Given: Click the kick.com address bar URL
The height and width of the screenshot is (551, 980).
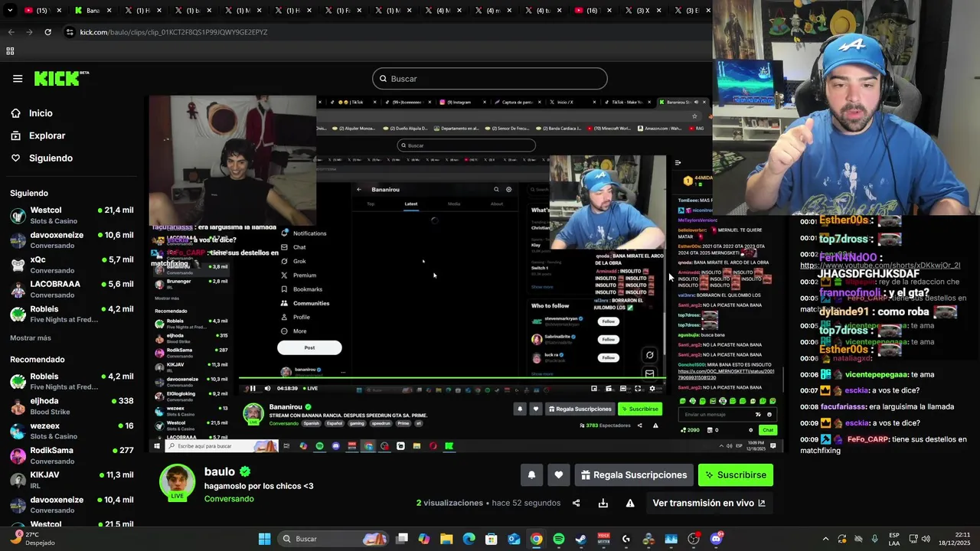Looking at the screenshot, I should [174, 32].
